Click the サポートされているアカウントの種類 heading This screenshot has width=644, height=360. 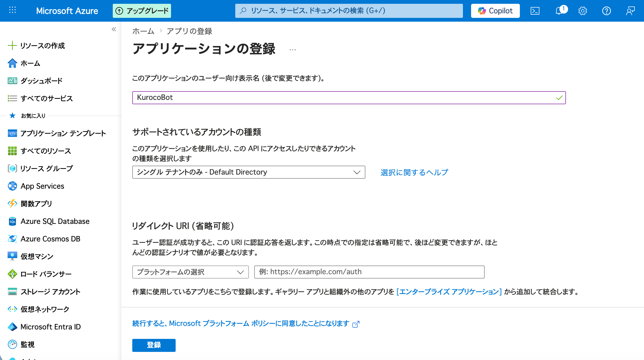point(197,132)
